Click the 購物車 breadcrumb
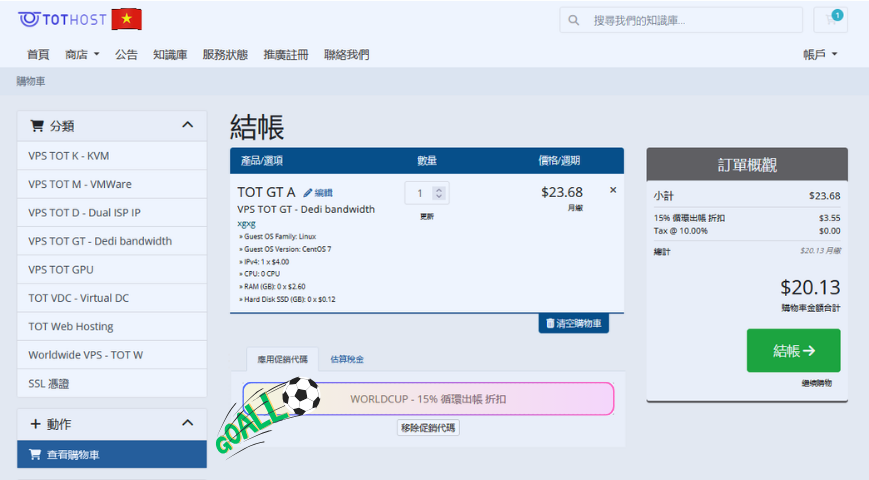The width and height of the screenshot is (869, 480). click(31, 81)
